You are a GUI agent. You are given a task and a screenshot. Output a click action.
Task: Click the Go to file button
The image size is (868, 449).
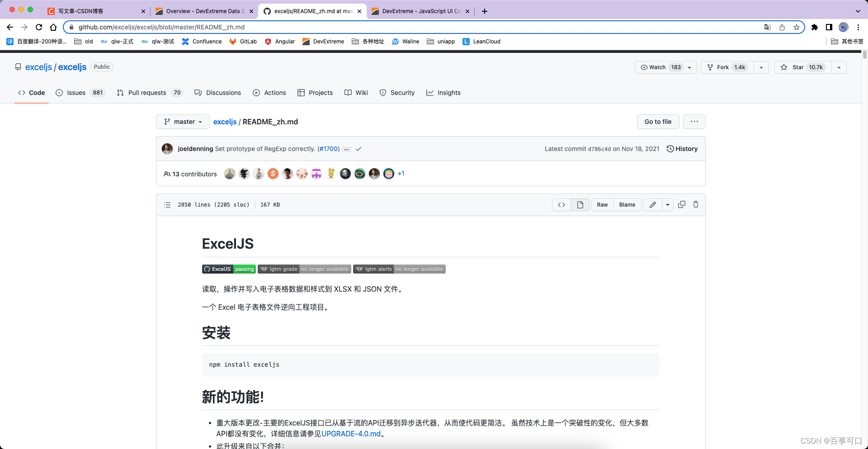point(658,122)
